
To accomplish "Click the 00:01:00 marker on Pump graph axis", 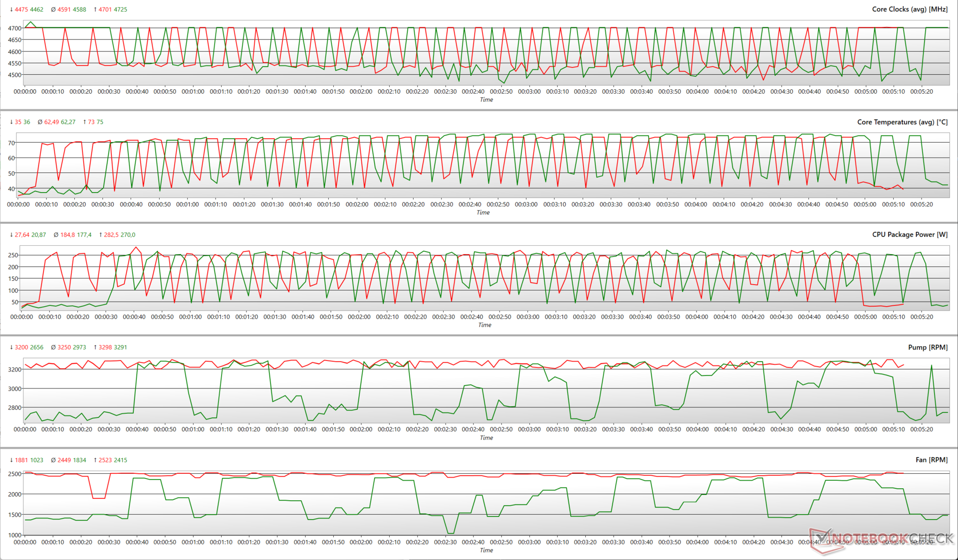I will (193, 429).
